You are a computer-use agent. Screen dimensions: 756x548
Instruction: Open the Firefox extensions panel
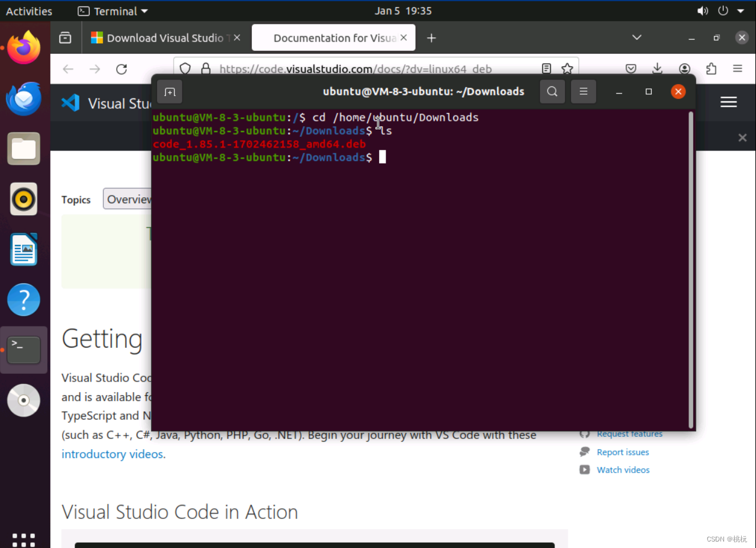pyautogui.click(x=711, y=69)
